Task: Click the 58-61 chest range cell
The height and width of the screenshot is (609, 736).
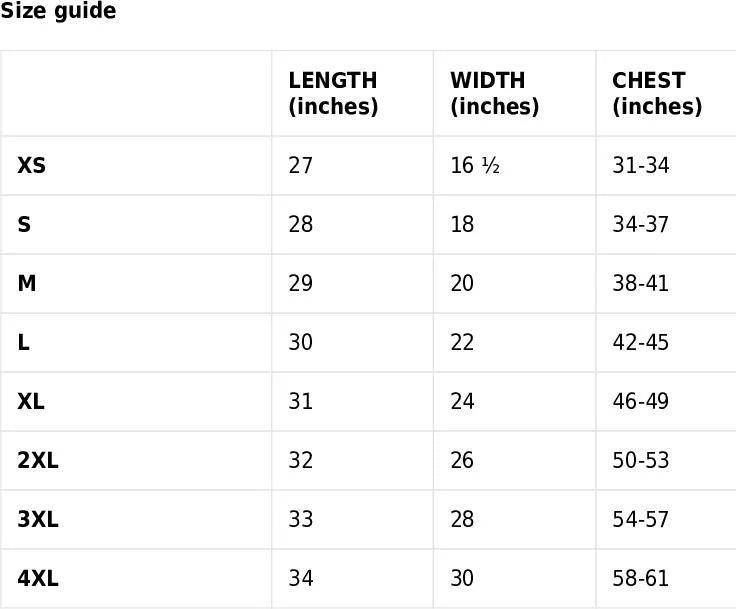Action: point(640,578)
